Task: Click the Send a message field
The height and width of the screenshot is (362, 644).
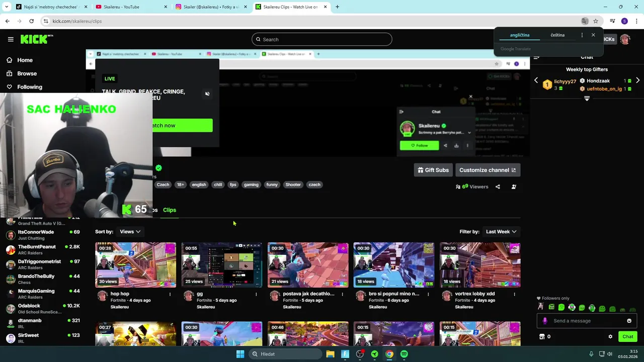Action: click(586, 321)
